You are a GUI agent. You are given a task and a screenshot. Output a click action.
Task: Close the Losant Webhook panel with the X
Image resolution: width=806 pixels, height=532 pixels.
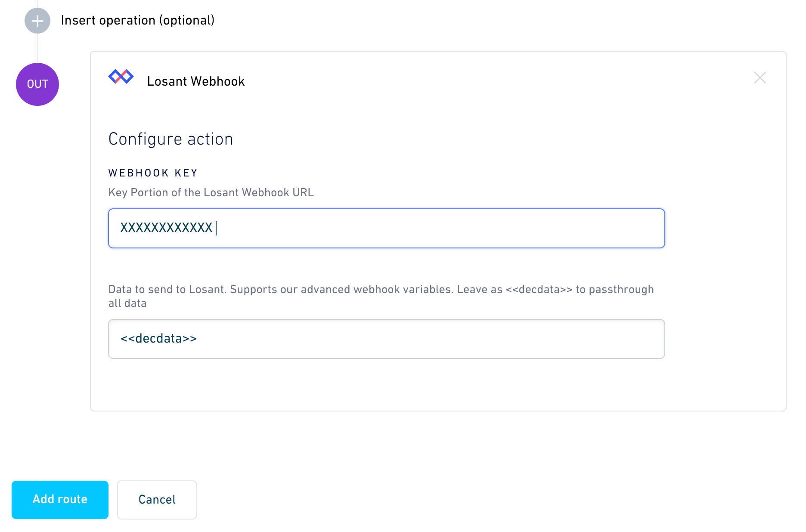tap(760, 78)
